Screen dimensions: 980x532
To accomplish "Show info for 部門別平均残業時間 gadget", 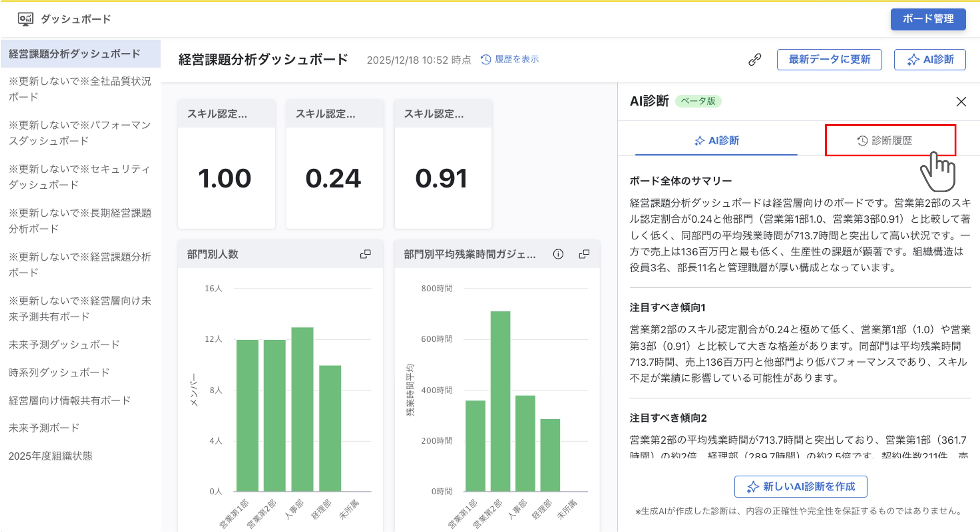I will 558,254.
